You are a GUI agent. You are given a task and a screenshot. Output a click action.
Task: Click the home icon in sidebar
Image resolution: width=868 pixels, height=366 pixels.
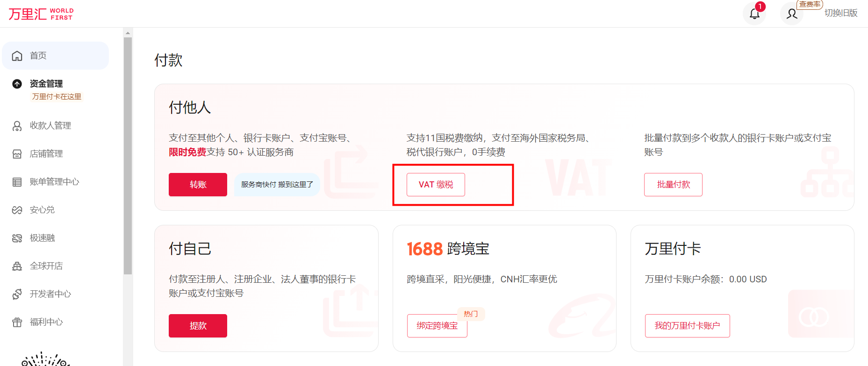click(17, 56)
